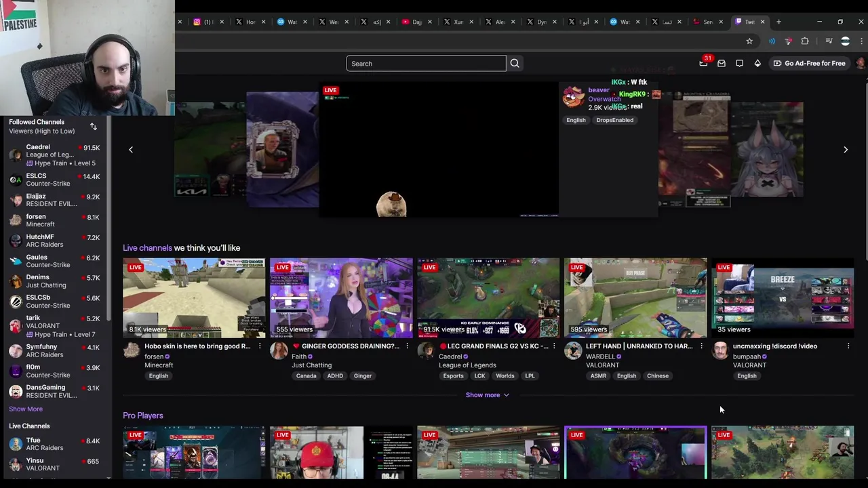This screenshot has width=868, height=488.
Task: Click the Get Bits diamond icon
Action: [x=757, y=64]
